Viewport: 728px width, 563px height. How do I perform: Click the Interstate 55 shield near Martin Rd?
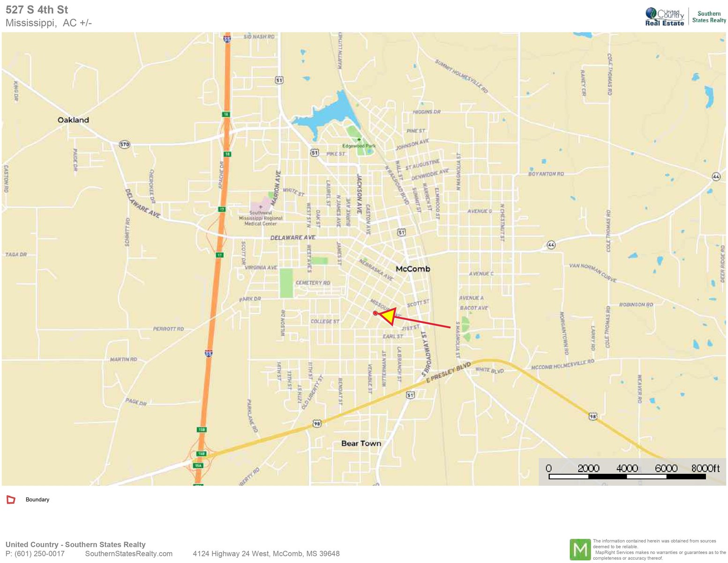tap(209, 353)
